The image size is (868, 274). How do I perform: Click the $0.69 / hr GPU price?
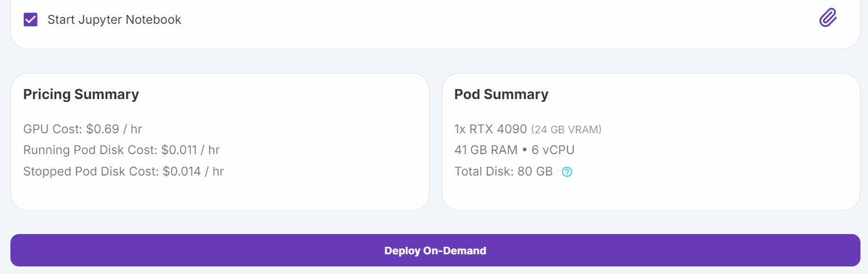tap(114, 129)
